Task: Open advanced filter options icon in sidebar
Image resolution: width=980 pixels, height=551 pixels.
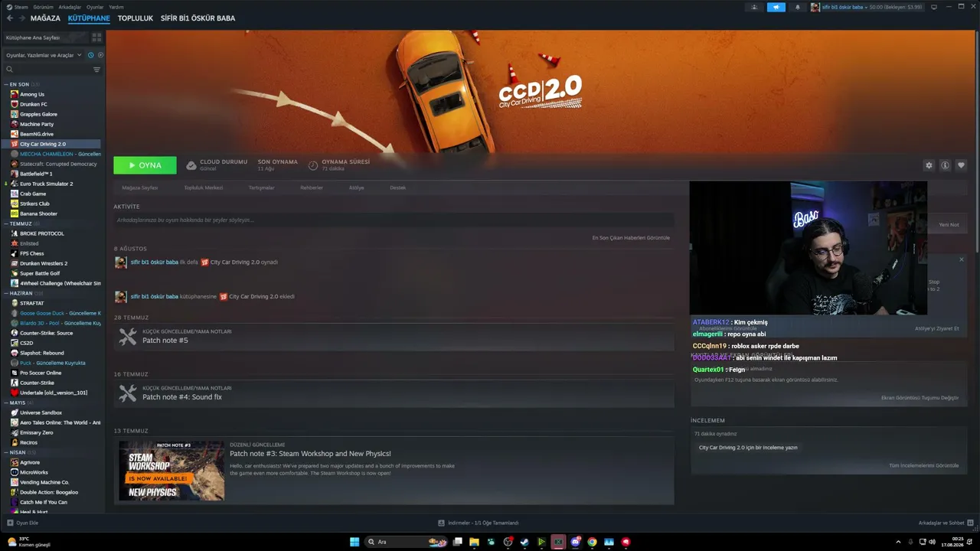Action: pyautogui.click(x=96, y=70)
